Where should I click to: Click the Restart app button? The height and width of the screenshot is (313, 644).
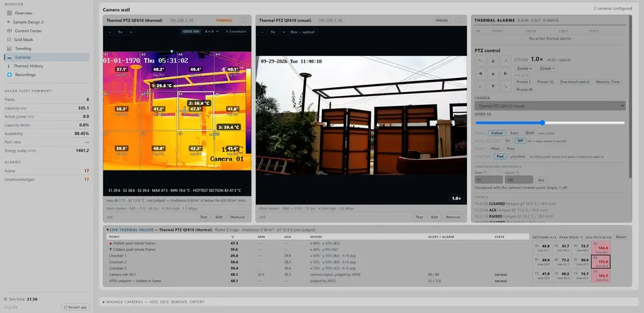pos(75,307)
